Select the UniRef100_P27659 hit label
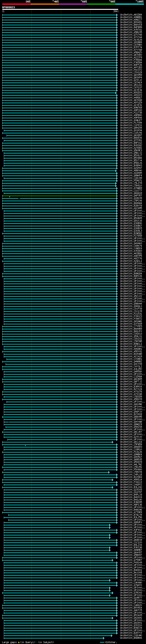Viewport: 146px width, 644px height. (x=131, y=236)
